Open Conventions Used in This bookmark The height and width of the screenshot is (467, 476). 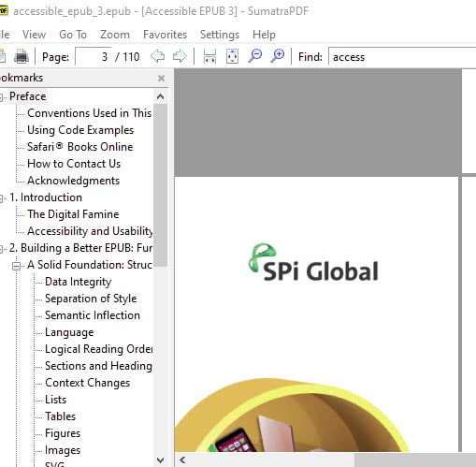[89, 113]
